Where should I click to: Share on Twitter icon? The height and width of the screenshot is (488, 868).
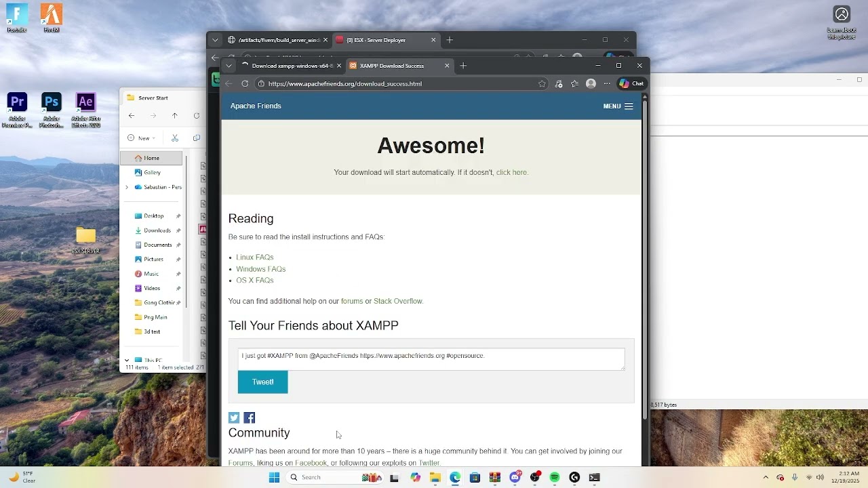[234, 418]
